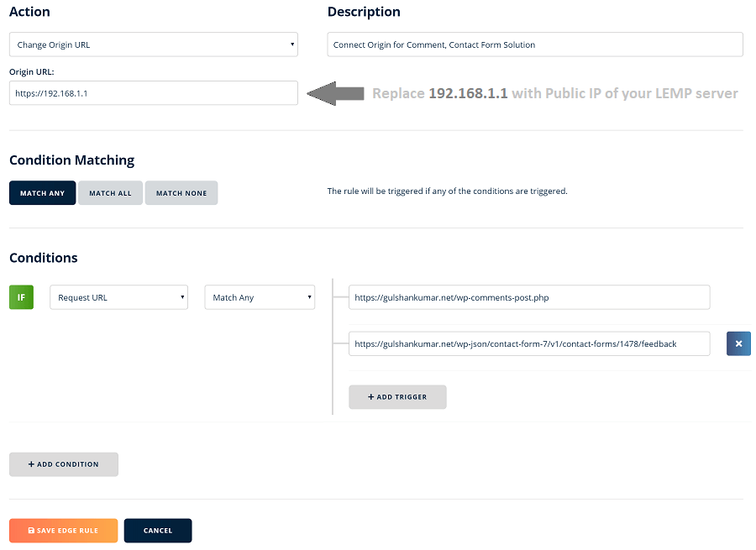The width and height of the screenshot is (756, 550).
Task: Focus the Origin URL input field
Action: point(153,93)
